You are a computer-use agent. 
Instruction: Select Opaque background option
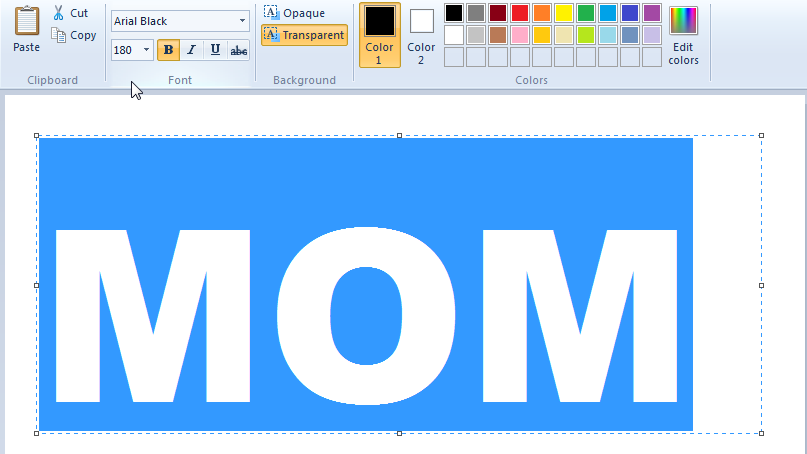[x=294, y=13]
